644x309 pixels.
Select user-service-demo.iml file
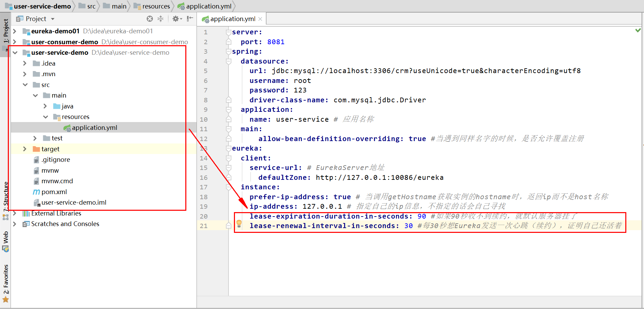(70, 203)
